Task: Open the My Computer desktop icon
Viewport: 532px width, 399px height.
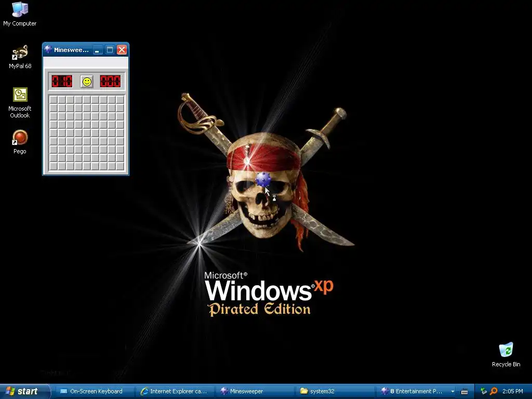Action: (20, 14)
